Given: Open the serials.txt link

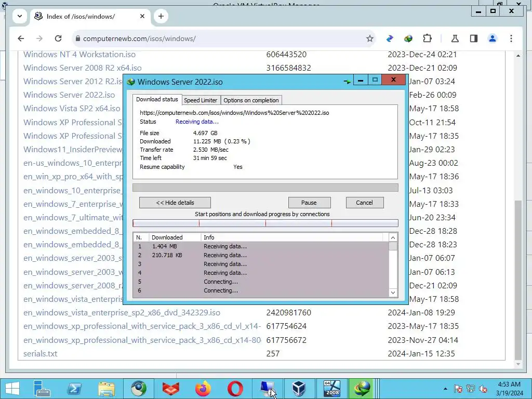Looking at the screenshot, I should point(41,353).
